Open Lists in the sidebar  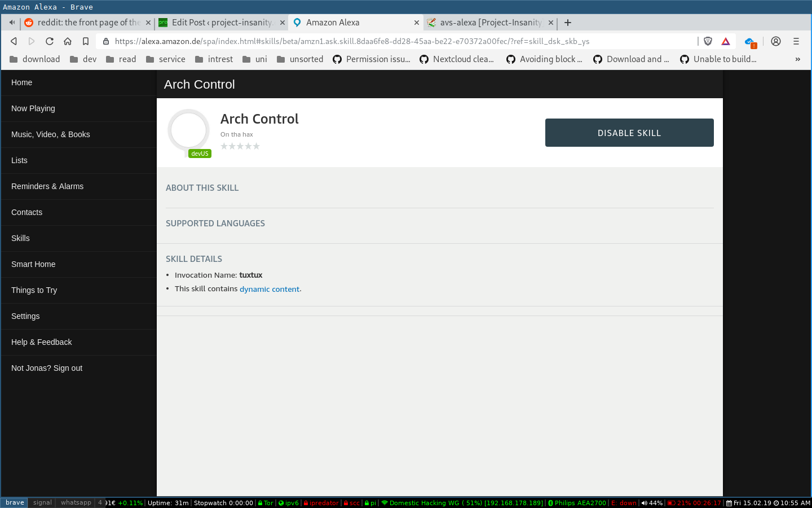(x=78, y=160)
